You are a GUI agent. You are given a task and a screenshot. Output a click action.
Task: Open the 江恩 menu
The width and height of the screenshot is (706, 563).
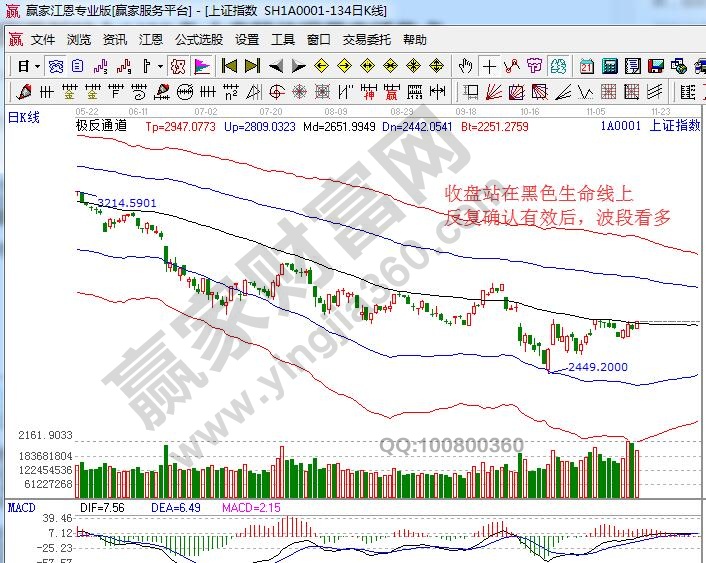150,40
